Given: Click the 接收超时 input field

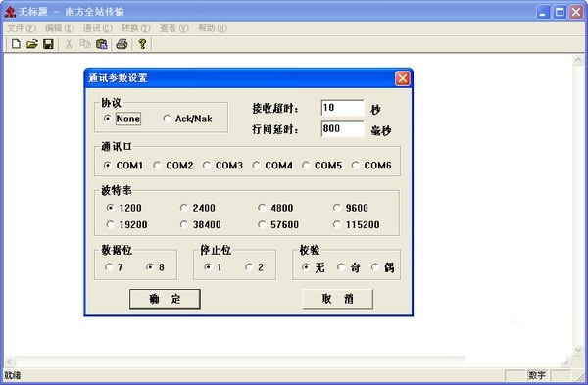Looking at the screenshot, I should pyautogui.click(x=342, y=108).
